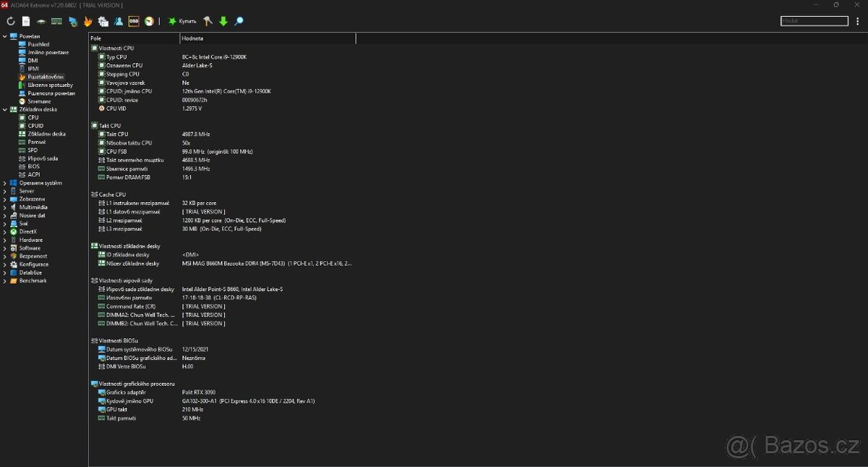Image resolution: width=868 pixels, height=467 pixels.
Task: Select the Typ CPU row
Action: click(116, 56)
